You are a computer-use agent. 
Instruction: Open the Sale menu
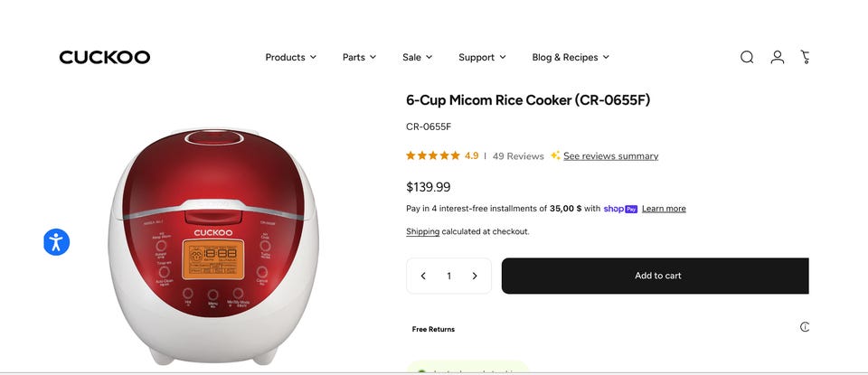417,57
